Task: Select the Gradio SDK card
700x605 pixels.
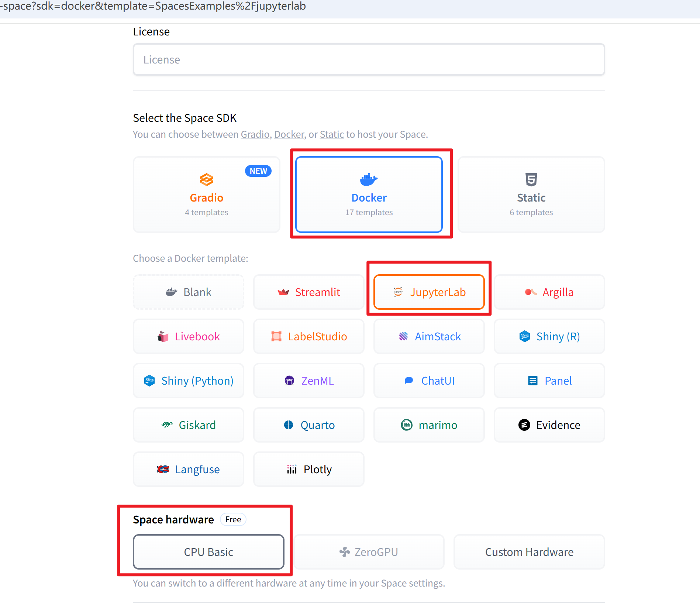Action: [x=207, y=195]
